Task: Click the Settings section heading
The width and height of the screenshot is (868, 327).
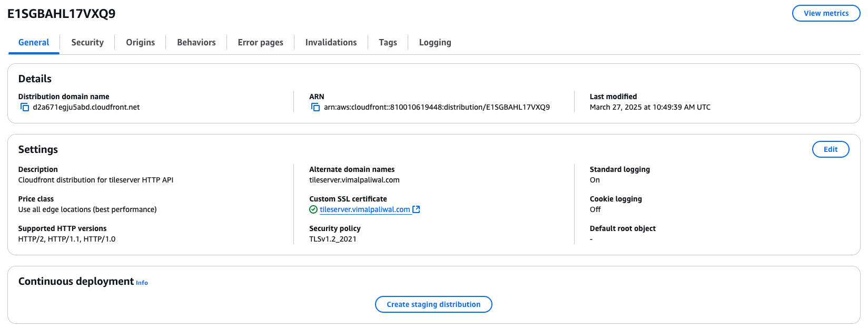Action: point(38,149)
